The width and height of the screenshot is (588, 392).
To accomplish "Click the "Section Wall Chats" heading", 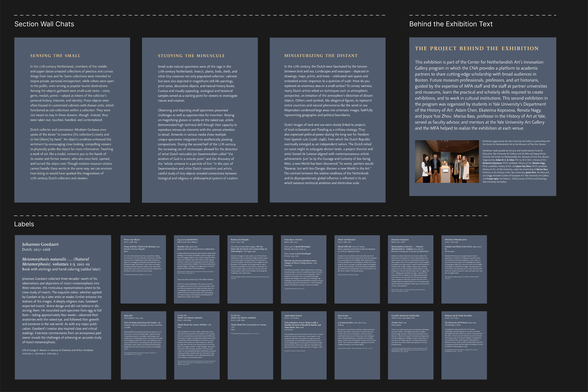I will pos(44,24).
